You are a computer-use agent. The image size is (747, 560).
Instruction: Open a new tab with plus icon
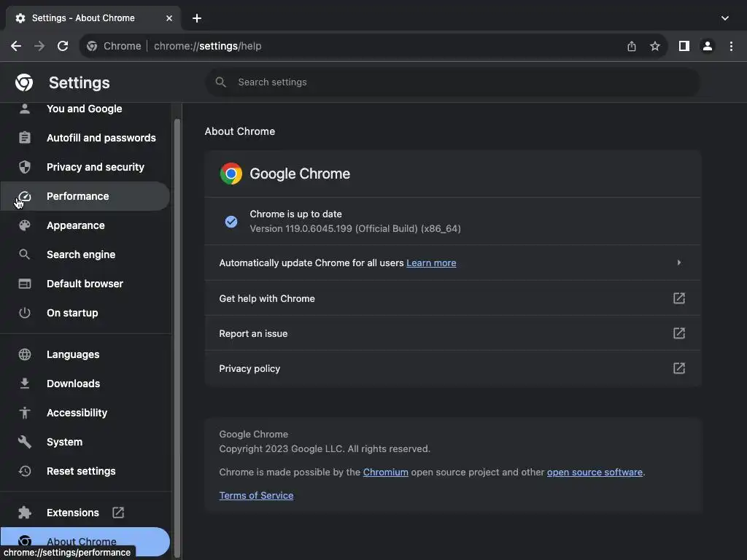(197, 18)
